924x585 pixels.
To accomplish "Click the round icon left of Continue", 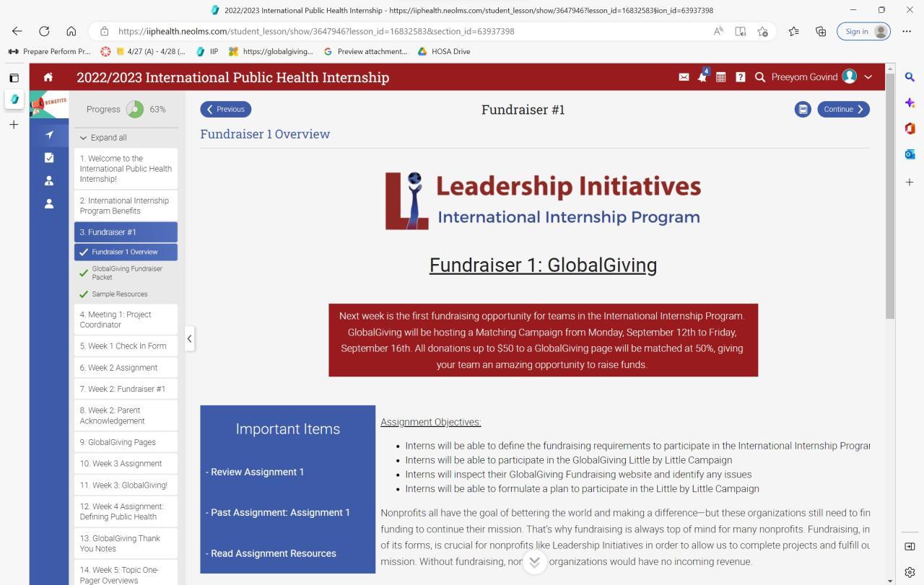I will [803, 110].
